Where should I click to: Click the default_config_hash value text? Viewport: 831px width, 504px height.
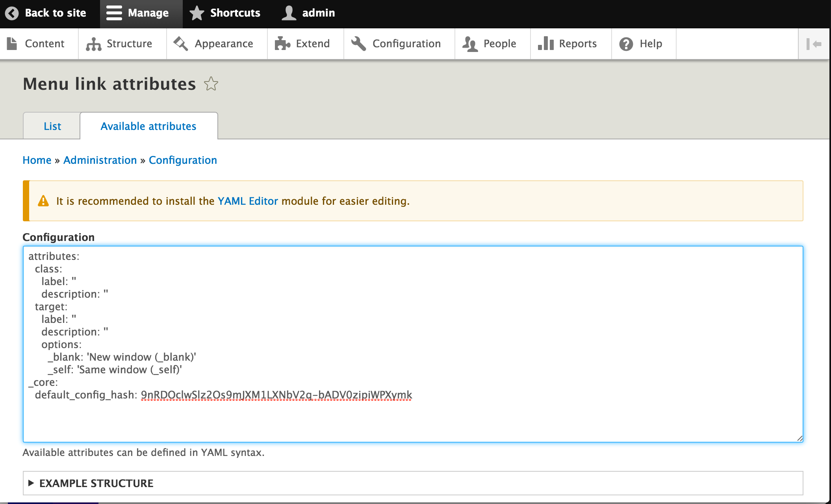276,395
